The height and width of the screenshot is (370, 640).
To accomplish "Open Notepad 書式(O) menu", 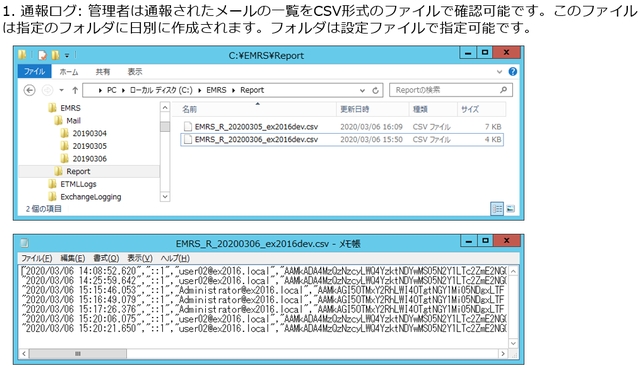I will (106, 258).
